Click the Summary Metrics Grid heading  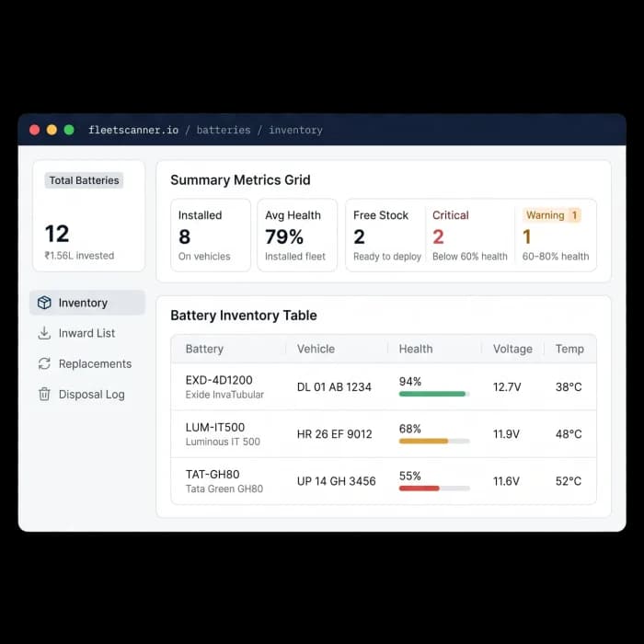tap(240, 180)
